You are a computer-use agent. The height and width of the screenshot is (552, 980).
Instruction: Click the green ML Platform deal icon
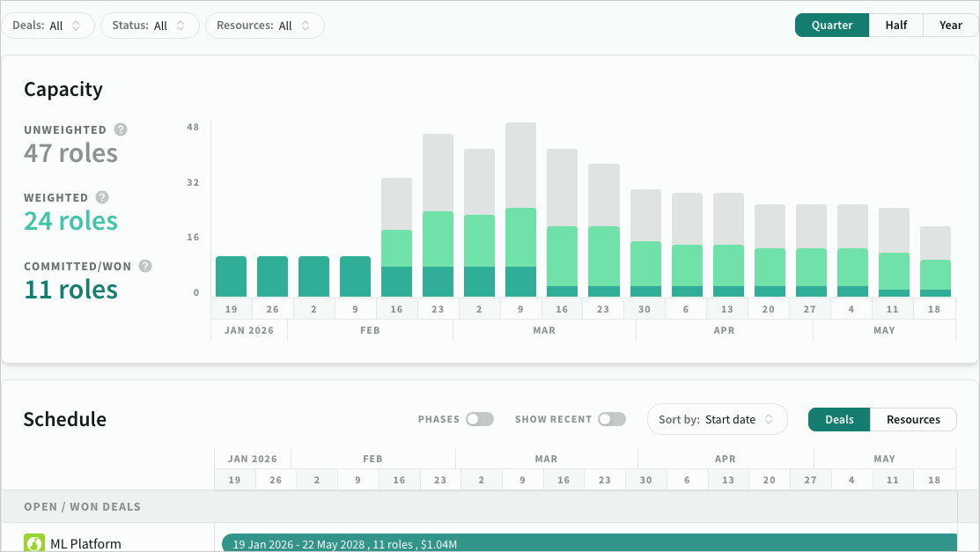(x=34, y=543)
